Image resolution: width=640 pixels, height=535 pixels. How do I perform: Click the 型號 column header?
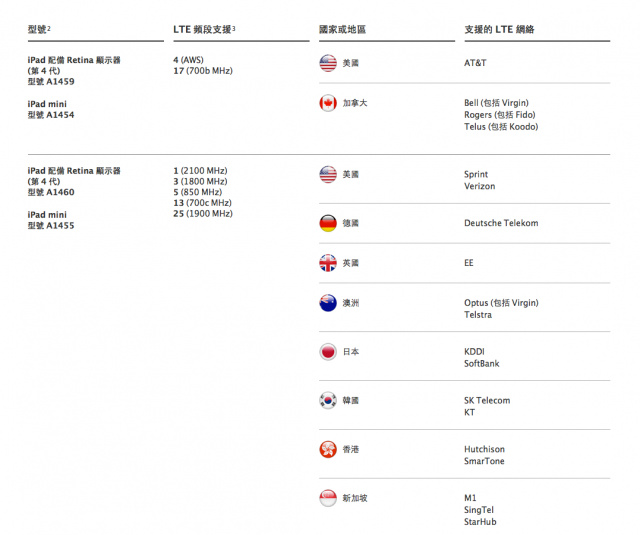pyautogui.click(x=39, y=29)
